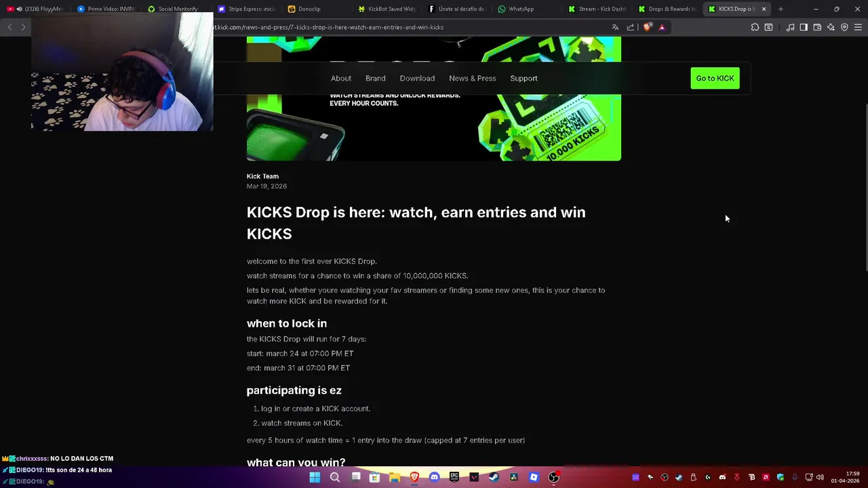Image resolution: width=868 pixels, height=488 pixels.
Task: Open the Brand menu item
Action: [375, 78]
